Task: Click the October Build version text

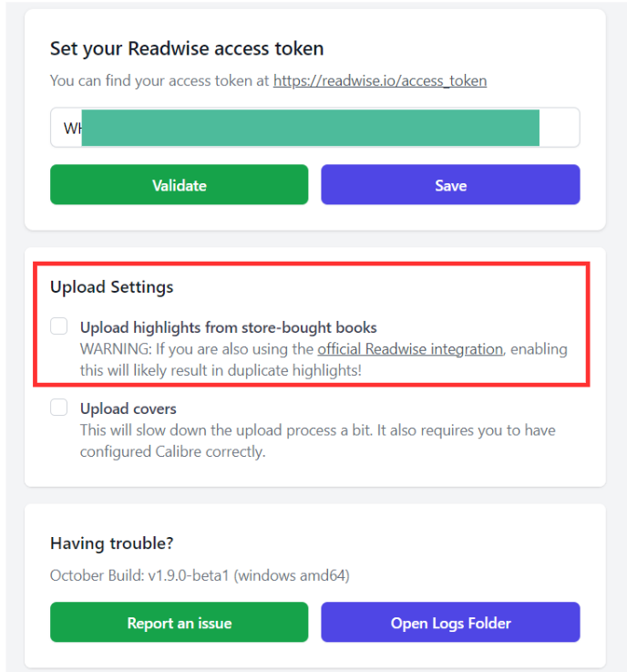Action: tap(200, 575)
